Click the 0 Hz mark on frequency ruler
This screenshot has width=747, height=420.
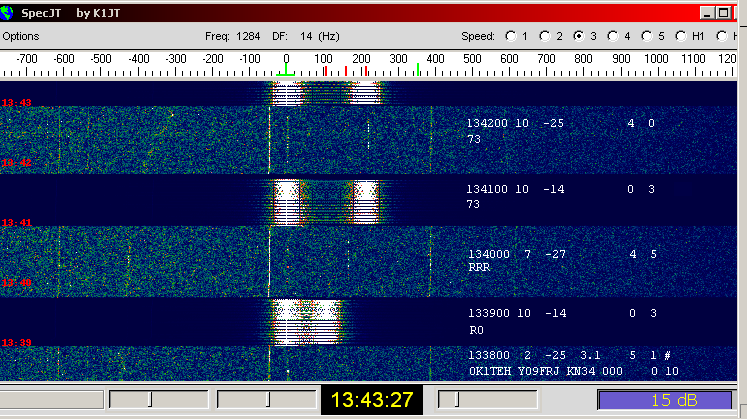point(286,60)
